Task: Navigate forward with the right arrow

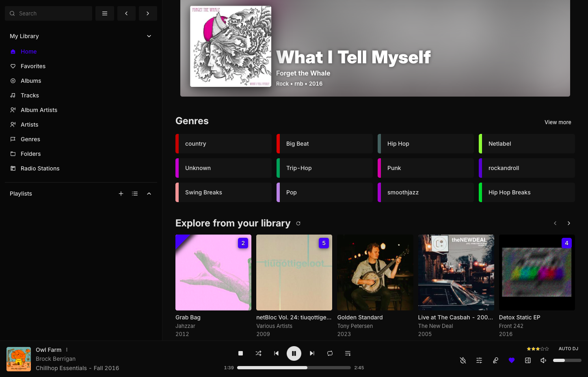Action: [x=148, y=13]
